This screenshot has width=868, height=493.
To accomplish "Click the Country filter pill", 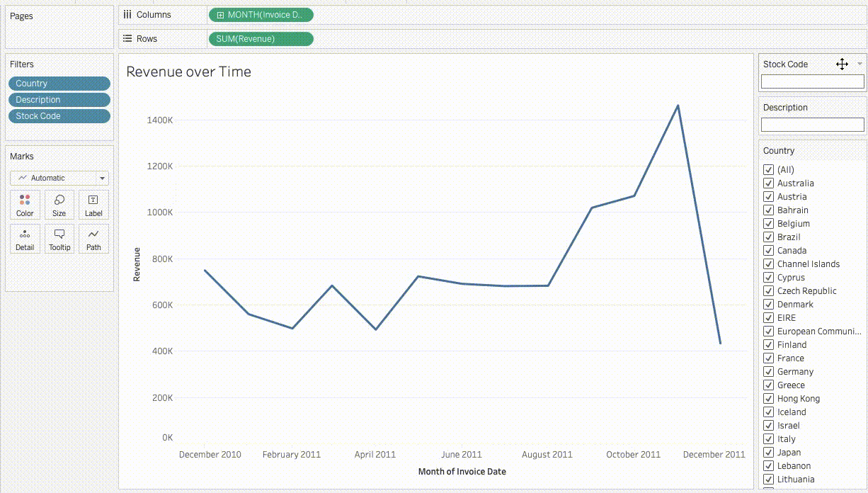I will point(59,83).
